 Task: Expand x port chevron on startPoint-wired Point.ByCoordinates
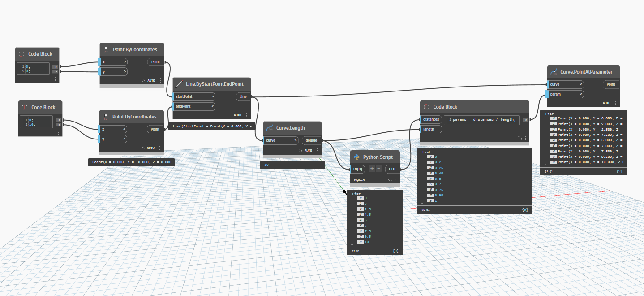point(125,62)
